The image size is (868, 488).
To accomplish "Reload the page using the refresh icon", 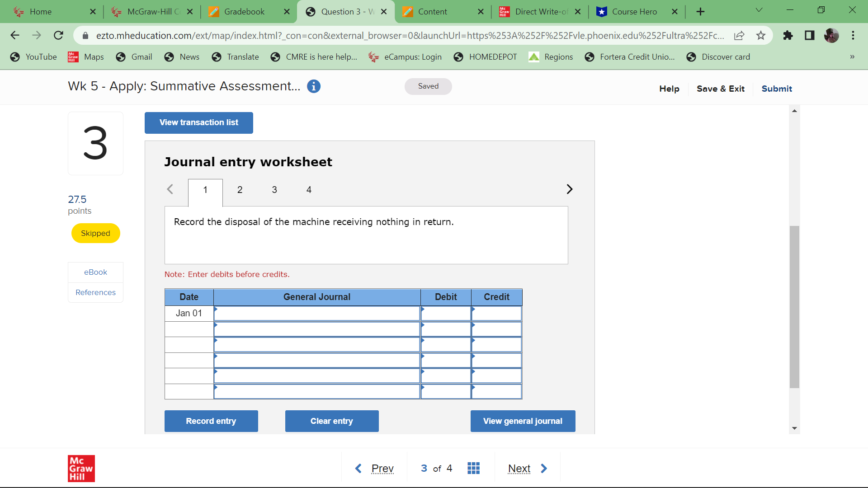I will tap(58, 35).
